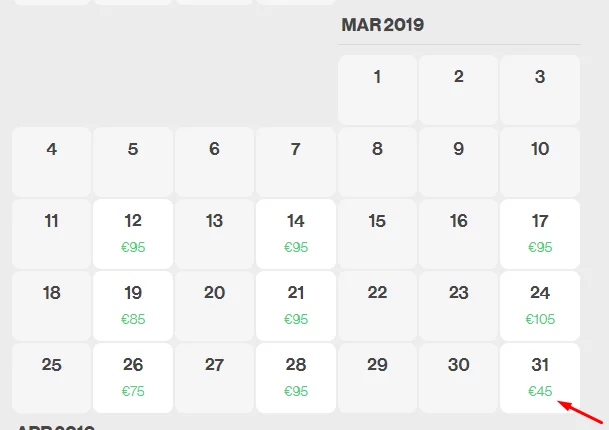Viewport: 609px width, 430px height.
Task: Pick the March 22 cell
Action: pos(377,305)
